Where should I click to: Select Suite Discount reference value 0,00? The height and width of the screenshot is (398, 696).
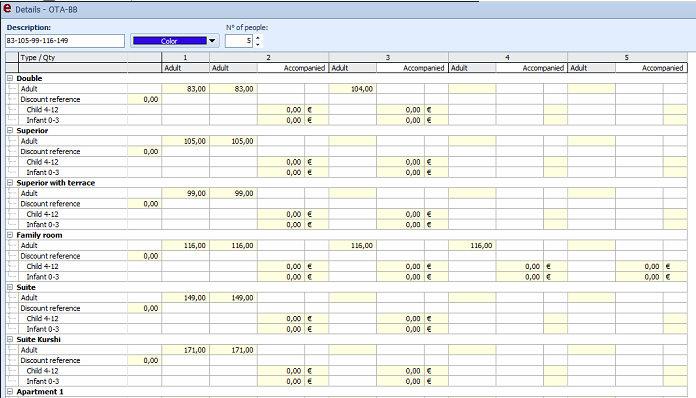[144, 308]
